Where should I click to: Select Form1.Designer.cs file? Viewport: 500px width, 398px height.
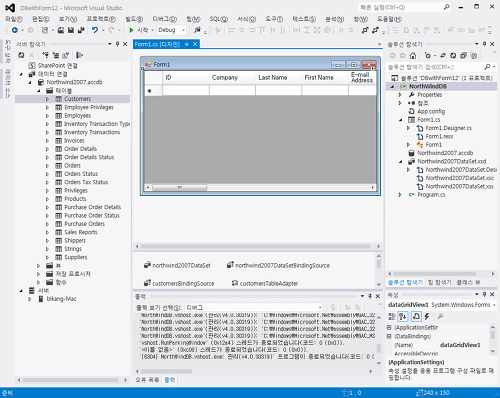coord(448,128)
